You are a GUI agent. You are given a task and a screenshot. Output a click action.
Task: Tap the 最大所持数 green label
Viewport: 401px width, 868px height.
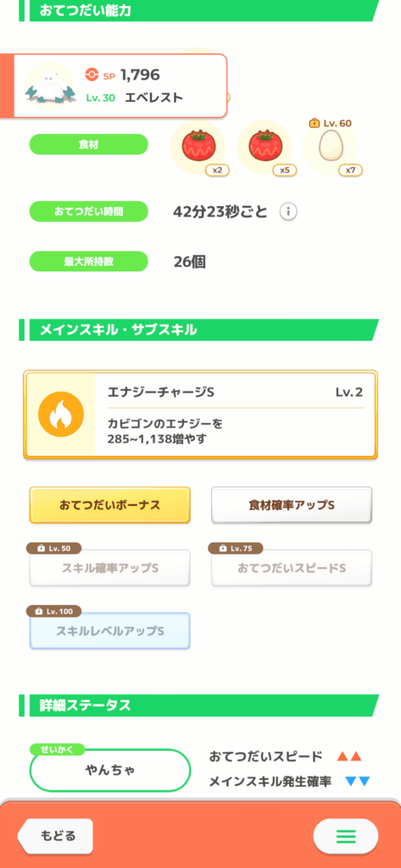[x=89, y=261]
